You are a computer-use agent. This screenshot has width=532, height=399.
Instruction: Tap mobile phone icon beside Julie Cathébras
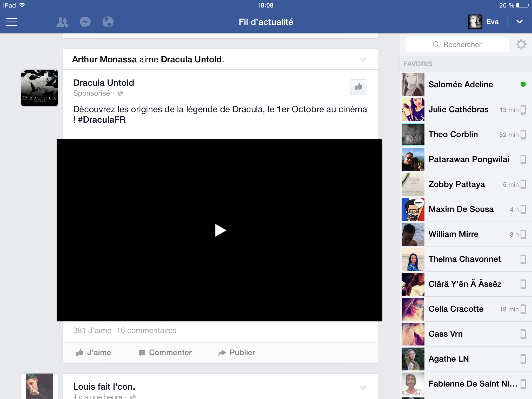pyautogui.click(x=523, y=110)
